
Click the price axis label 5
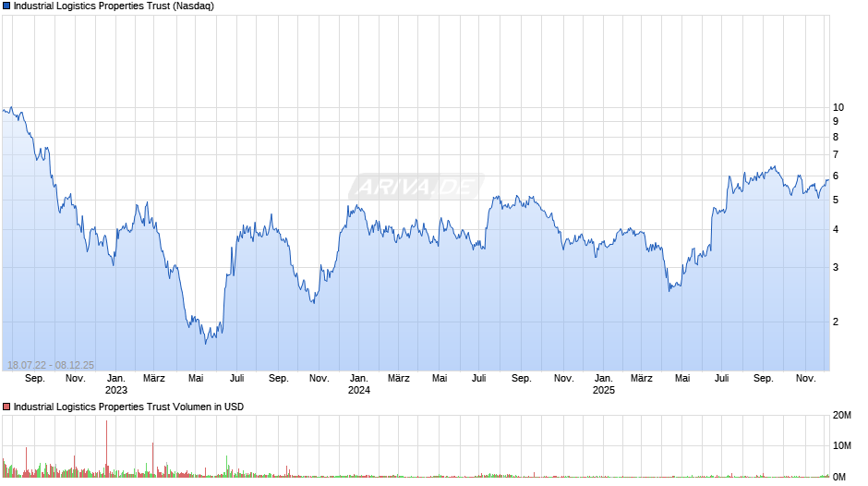tap(836, 200)
